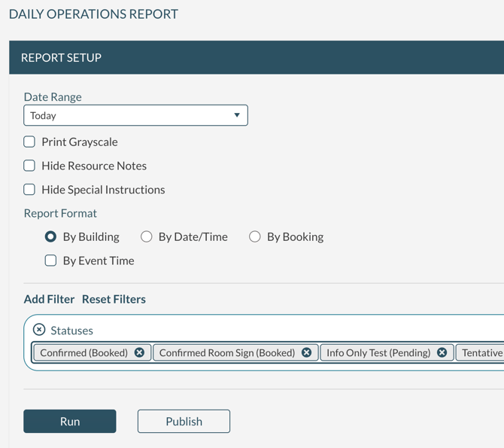The height and width of the screenshot is (448, 504).
Task: Click the Report Format label
Action: click(60, 213)
